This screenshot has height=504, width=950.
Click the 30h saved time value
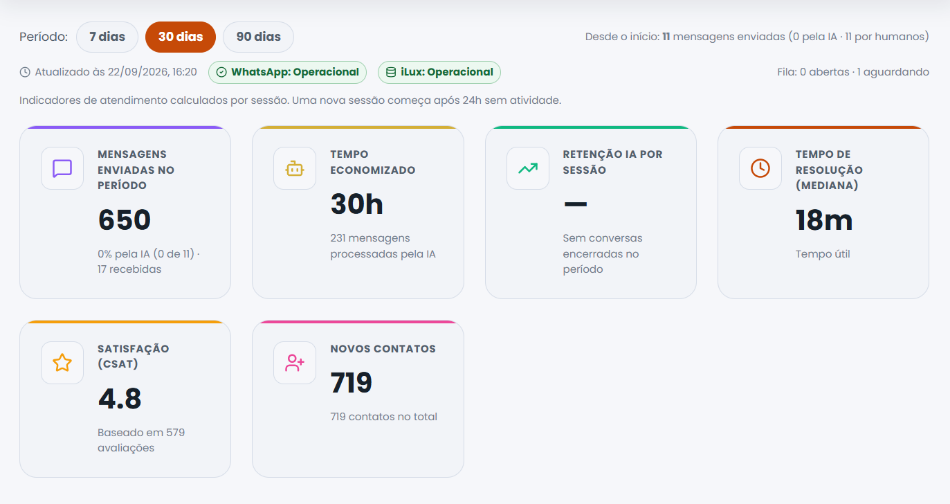[357, 204]
